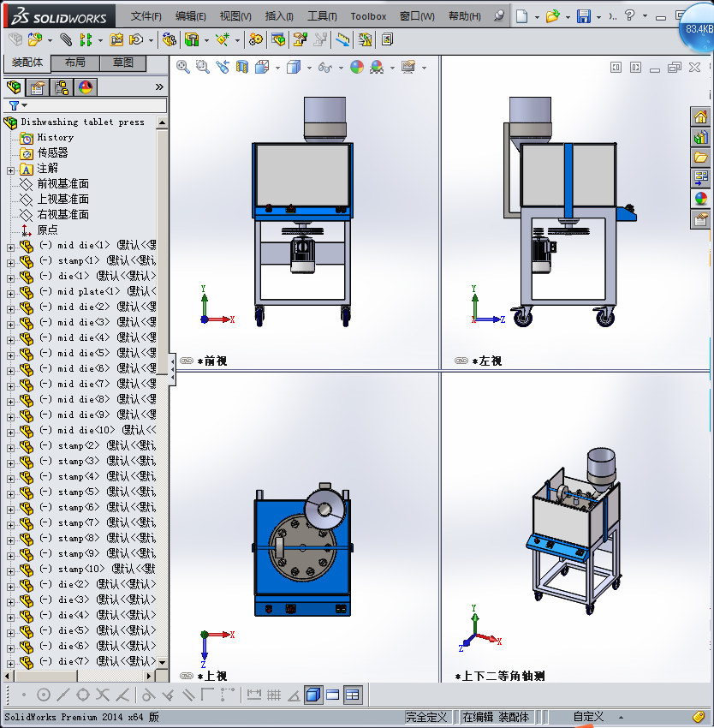The width and height of the screenshot is (714, 728).
Task: Click the tree vertical scrollbar down arrow
Action: [162, 662]
